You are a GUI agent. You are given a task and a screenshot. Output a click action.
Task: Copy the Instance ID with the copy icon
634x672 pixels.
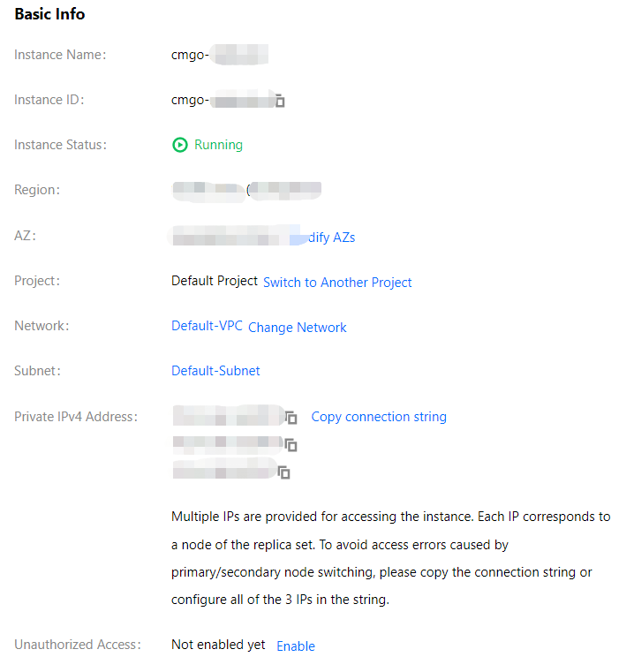click(280, 101)
